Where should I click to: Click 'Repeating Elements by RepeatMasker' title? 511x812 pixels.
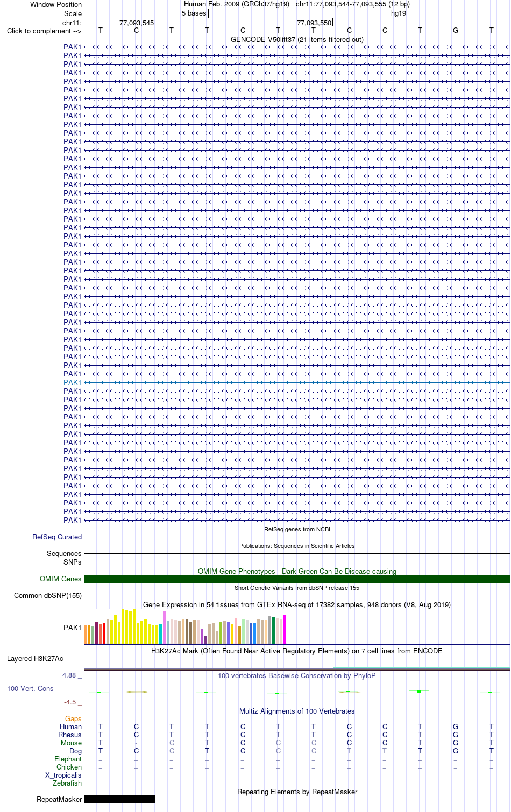pyautogui.click(x=297, y=792)
